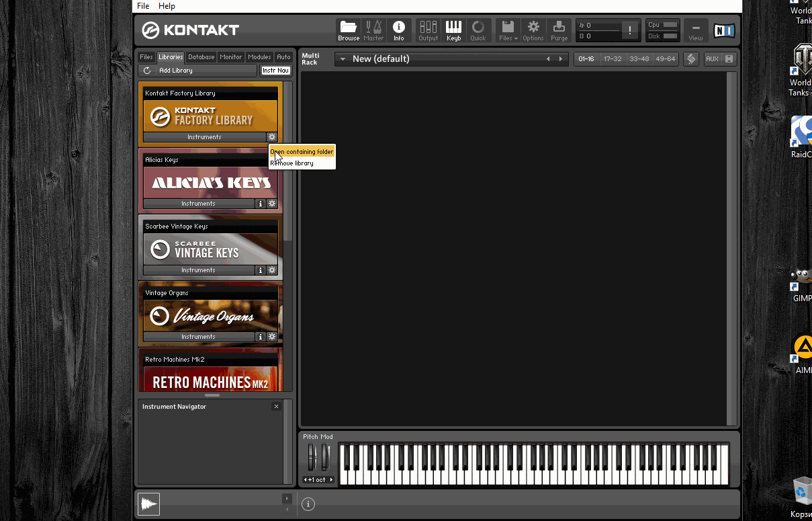Viewport: 812px width, 521px height.
Task: Switch to the Auto tab
Action: 283,57
